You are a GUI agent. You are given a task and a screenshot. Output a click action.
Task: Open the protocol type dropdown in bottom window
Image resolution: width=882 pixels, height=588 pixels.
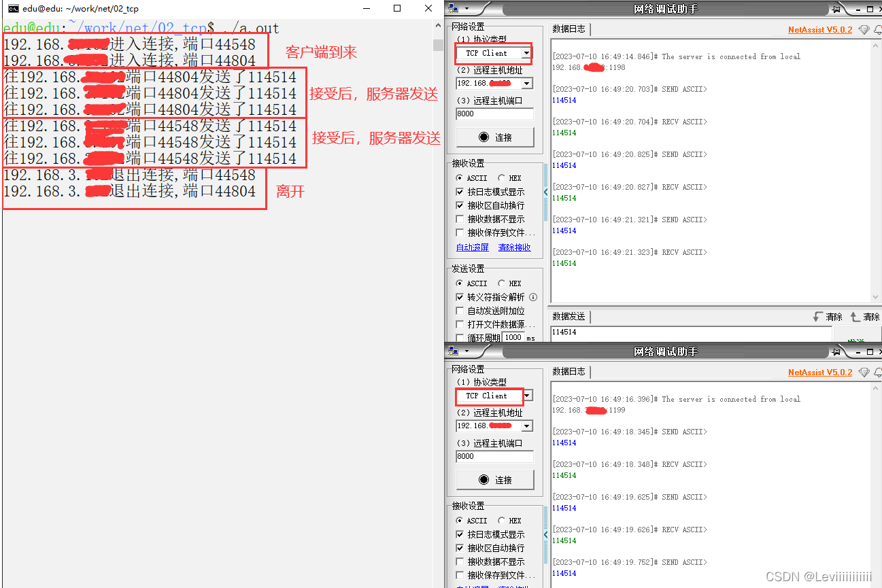[525, 396]
